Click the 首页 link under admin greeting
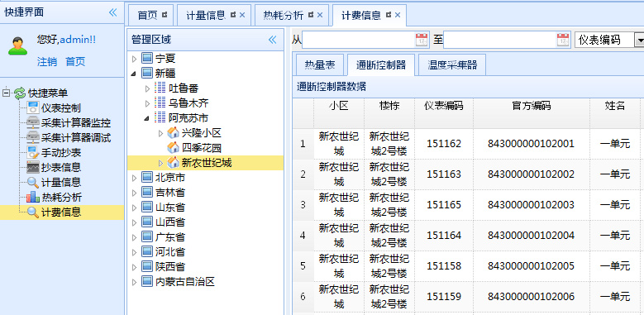Image resolution: width=644 pixels, height=315 pixels. pyautogui.click(x=75, y=62)
